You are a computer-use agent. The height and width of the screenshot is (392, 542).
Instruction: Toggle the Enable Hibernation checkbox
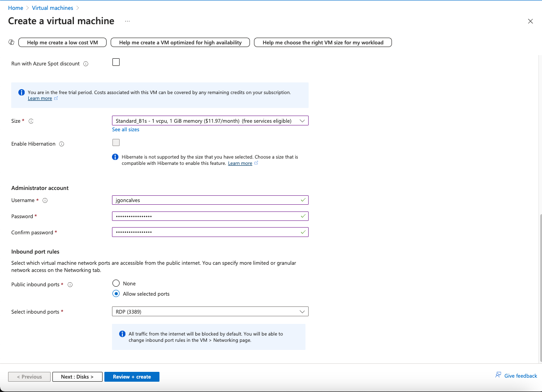(x=116, y=142)
